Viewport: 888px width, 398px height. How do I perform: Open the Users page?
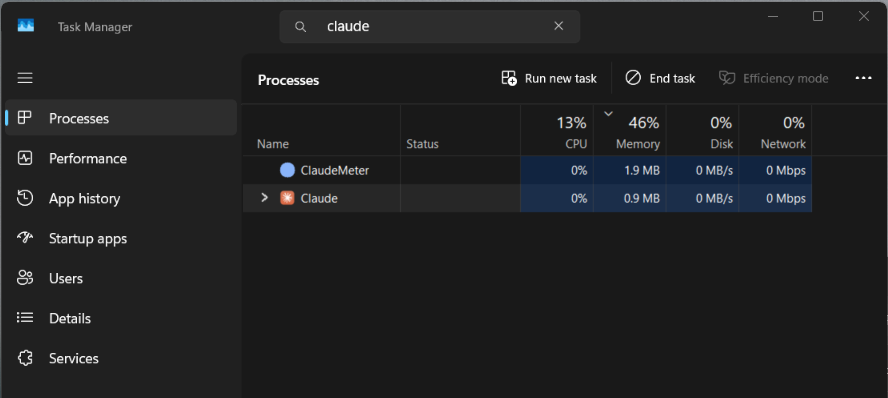(121, 278)
